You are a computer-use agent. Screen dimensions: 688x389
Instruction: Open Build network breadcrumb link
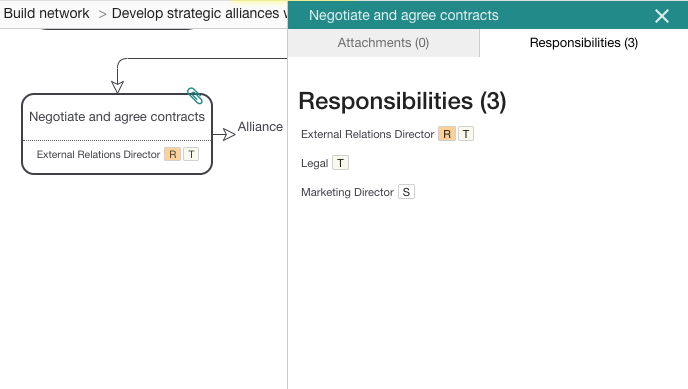47,13
